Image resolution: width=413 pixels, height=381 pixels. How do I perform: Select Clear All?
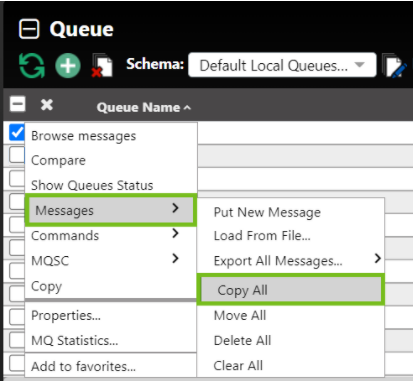point(291,366)
